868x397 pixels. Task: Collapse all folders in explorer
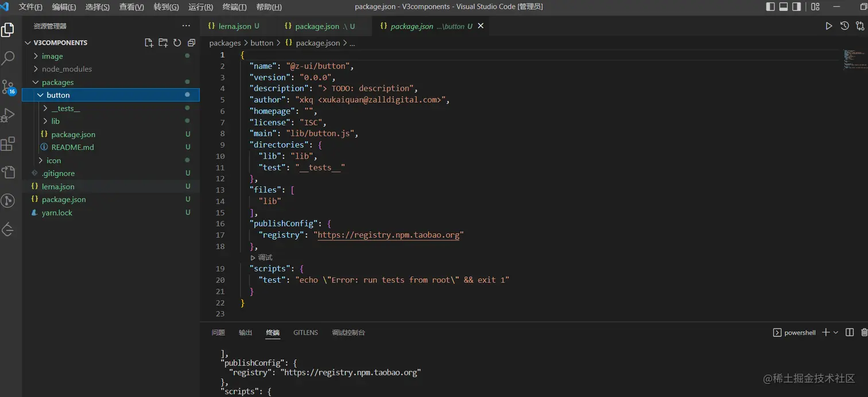point(191,42)
